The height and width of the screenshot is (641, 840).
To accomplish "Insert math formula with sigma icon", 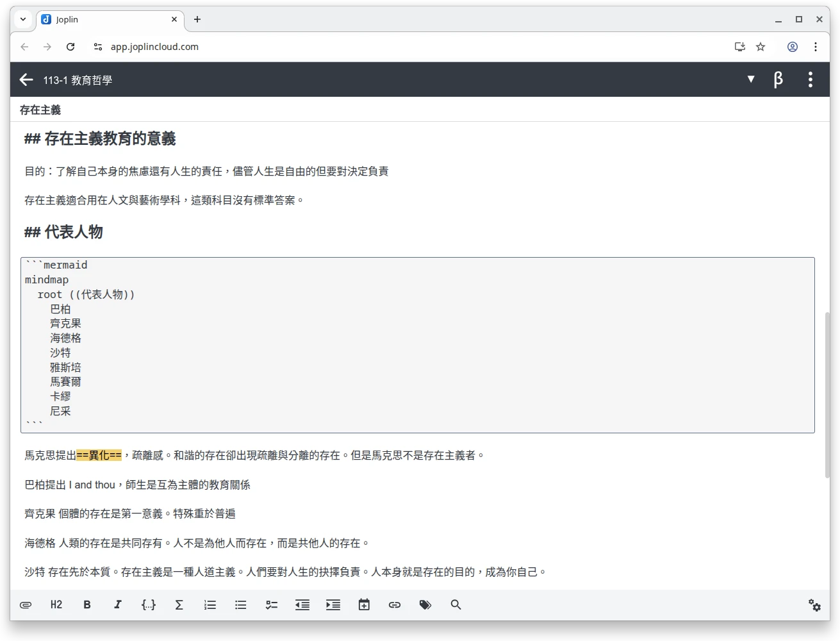I will pyautogui.click(x=179, y=604).
